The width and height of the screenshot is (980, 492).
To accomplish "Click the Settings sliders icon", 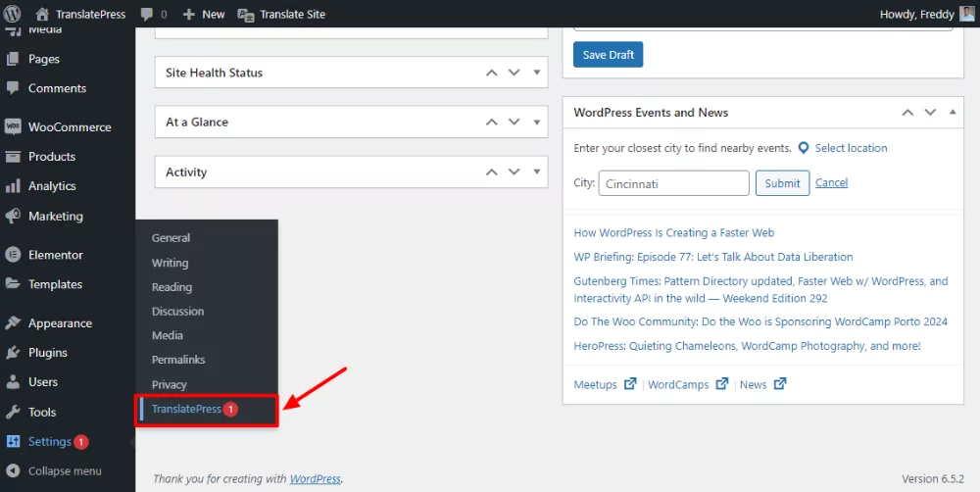I will click(x=13, y=441).
